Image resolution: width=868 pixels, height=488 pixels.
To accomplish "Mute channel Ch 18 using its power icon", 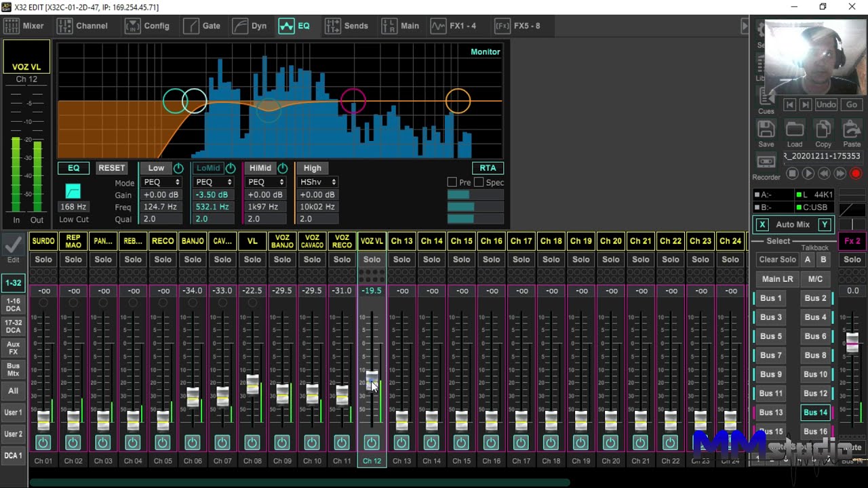I will [x=551, y=443].
